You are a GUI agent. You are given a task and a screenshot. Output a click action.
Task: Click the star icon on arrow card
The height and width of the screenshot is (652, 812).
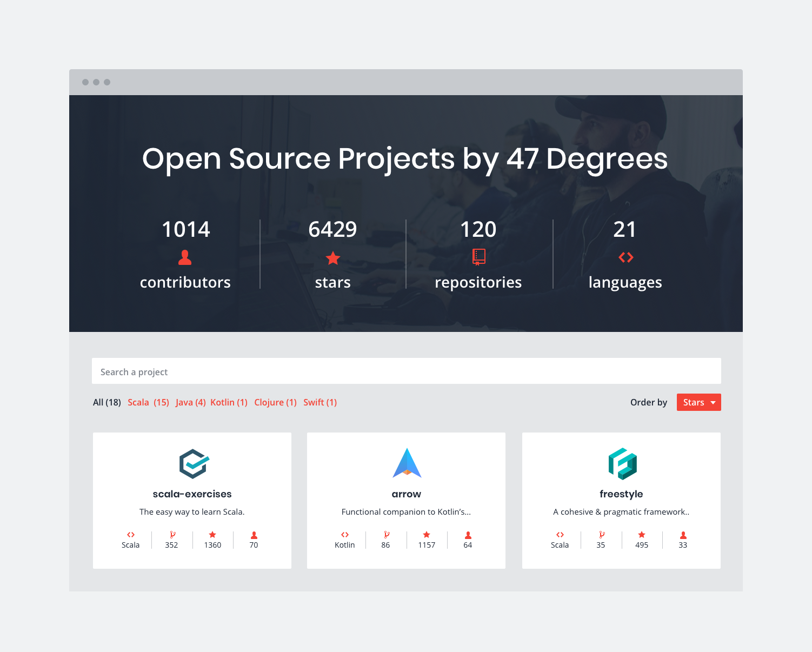(x=427, y=535)
